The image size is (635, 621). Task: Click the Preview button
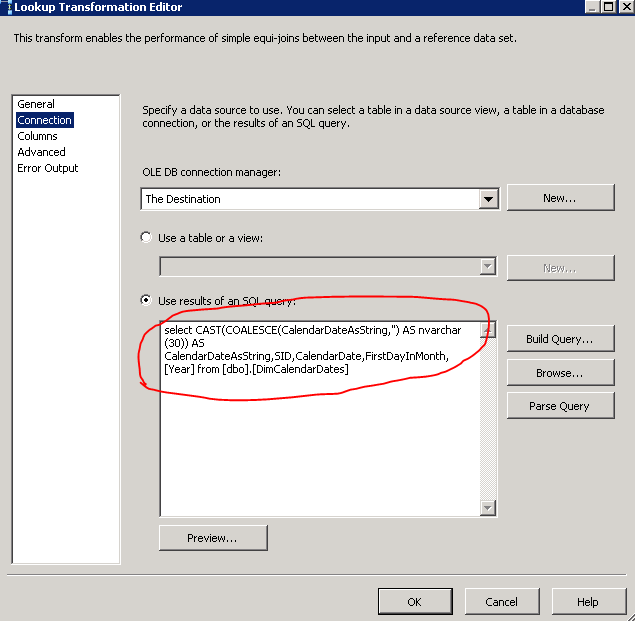point(213,538)
